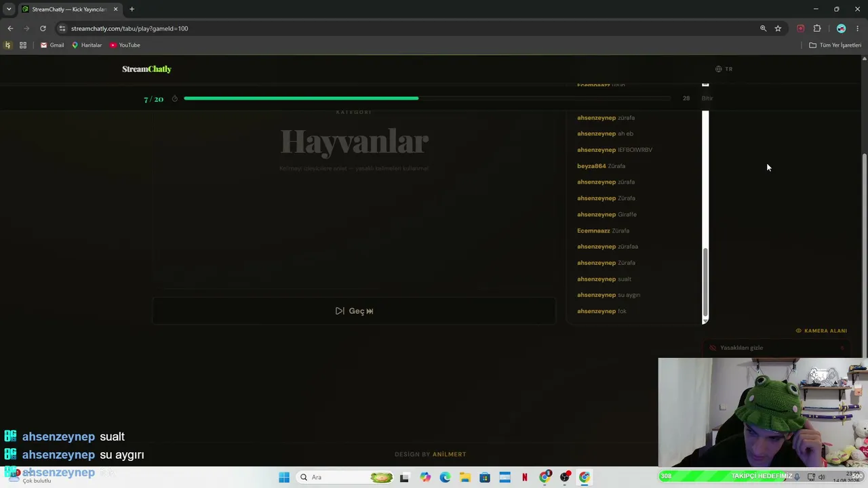
Task: Open the Windows Start menu
Action: [x=284, y=477]
